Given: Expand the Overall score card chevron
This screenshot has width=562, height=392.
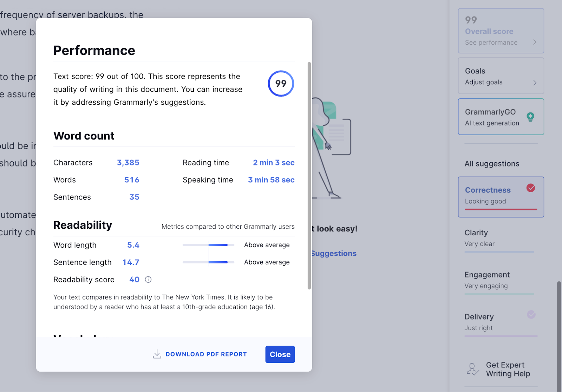Looking at the screenshot, I should point(535,42).
